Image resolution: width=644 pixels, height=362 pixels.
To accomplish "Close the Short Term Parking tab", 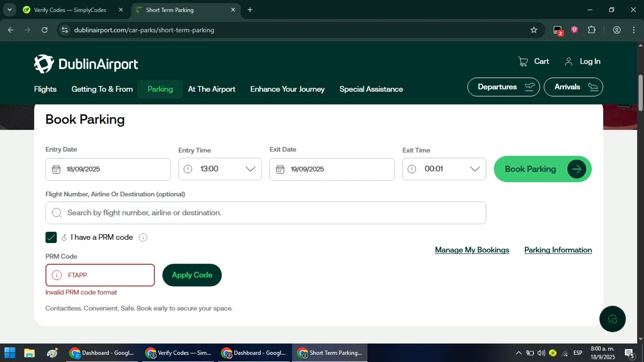I will point(233,10).
